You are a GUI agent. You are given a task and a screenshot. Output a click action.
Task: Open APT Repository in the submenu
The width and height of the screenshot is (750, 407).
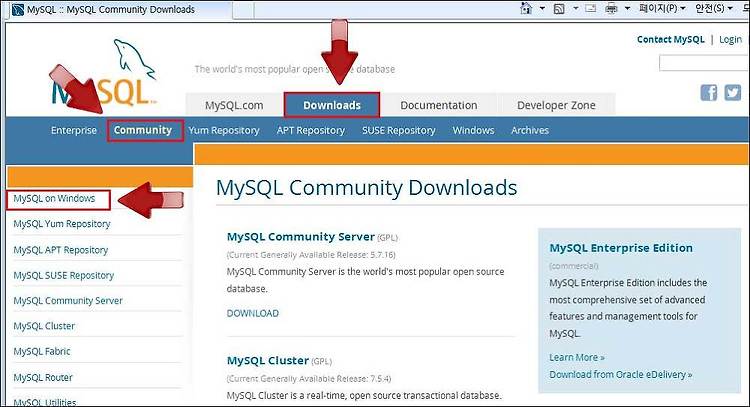coord(310,130)
